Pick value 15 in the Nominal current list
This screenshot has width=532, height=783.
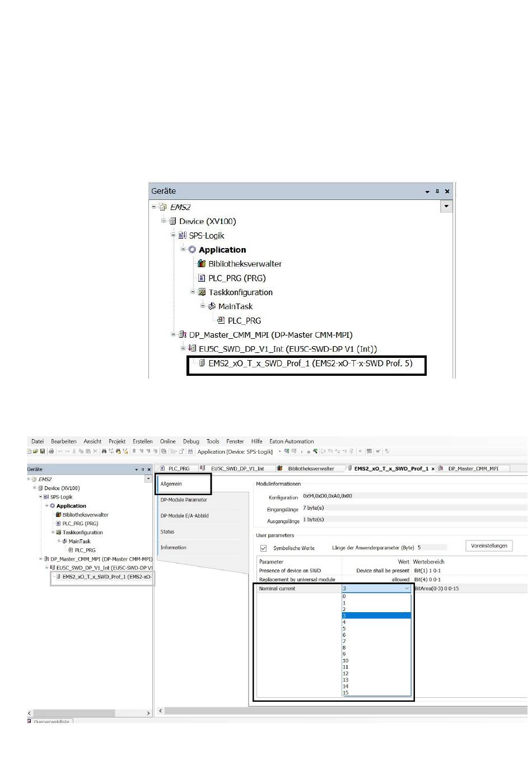376,693
